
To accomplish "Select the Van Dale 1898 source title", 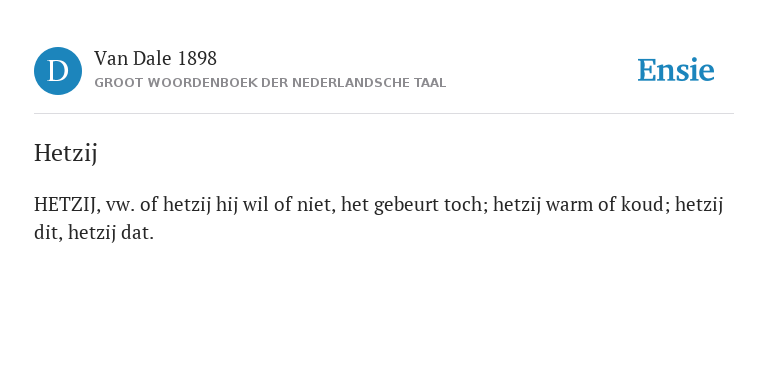I will coord(155,59).
